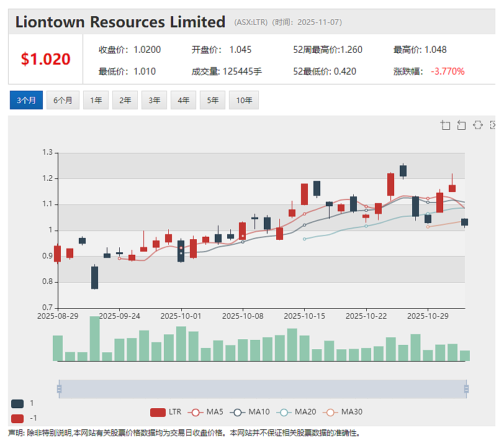The image size is (504, 443).
Task: Switch to the 1年 time range
Action: point(96,100)
